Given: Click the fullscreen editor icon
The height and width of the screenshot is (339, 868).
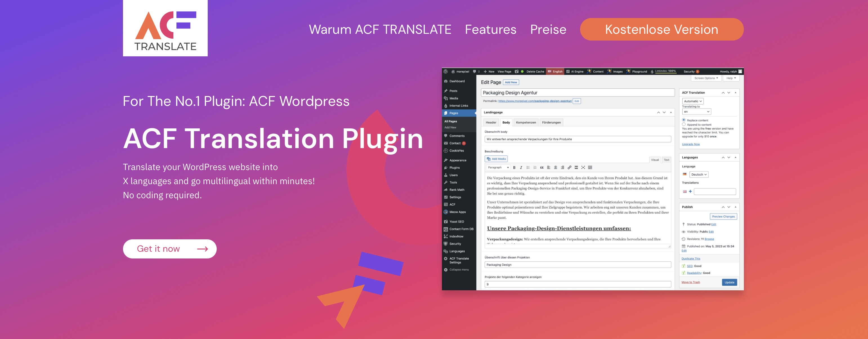Looking at the screenshot, I should coord(583,168).
